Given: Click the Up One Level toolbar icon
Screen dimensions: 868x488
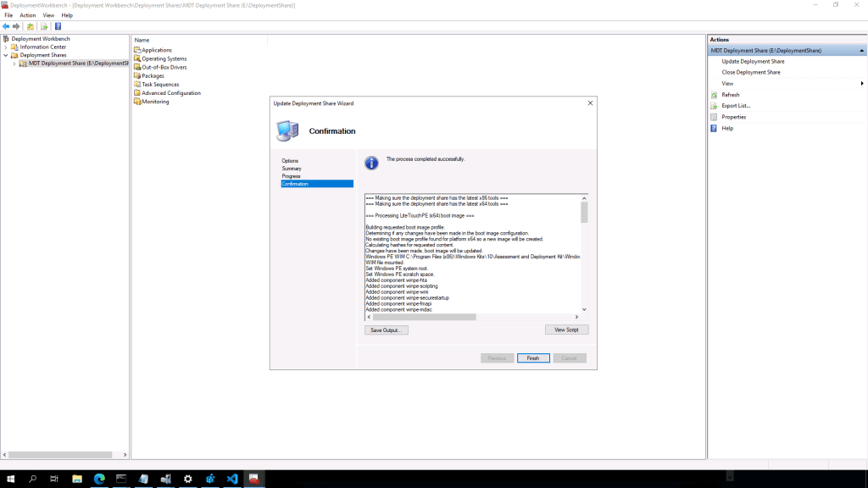Looking at the screenshot, I should (x=31, y=26).
